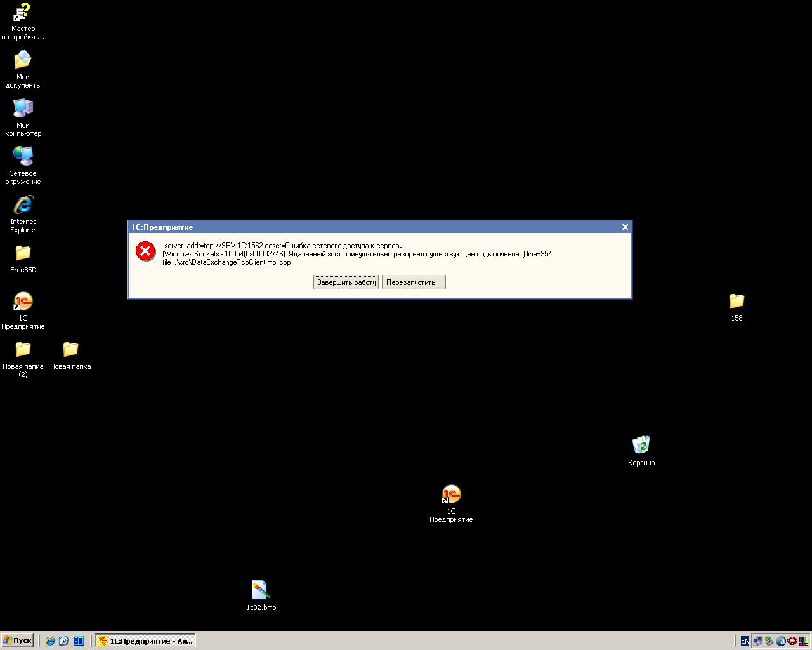Activate the 1С:Предприятие taskbar button

point(145,641)
